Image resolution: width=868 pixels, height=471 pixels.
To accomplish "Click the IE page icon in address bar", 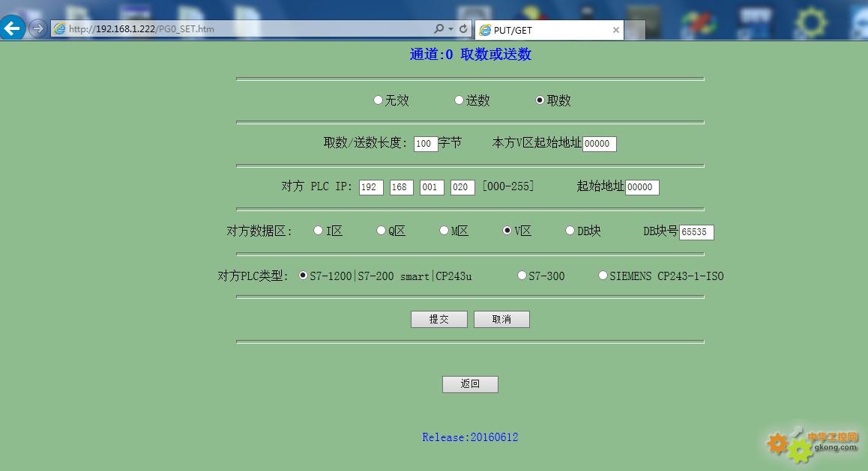I will click(x=60, y=28).
